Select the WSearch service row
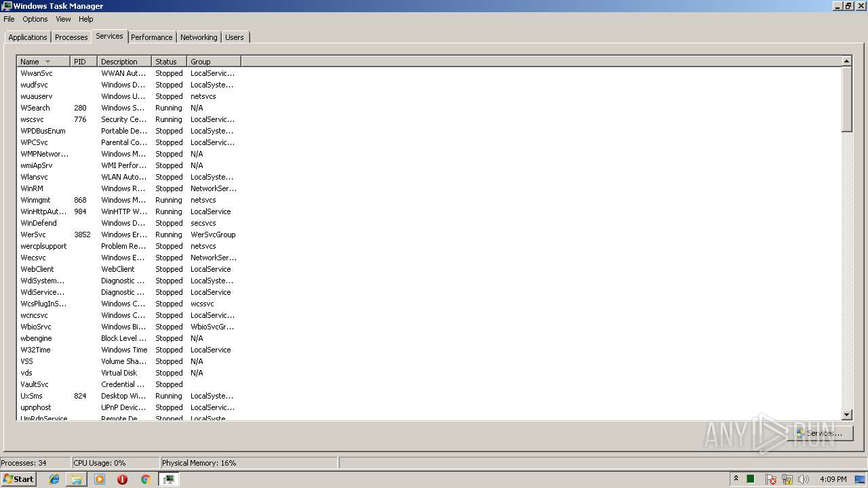868x488 pixels. (x=129, y=108)
